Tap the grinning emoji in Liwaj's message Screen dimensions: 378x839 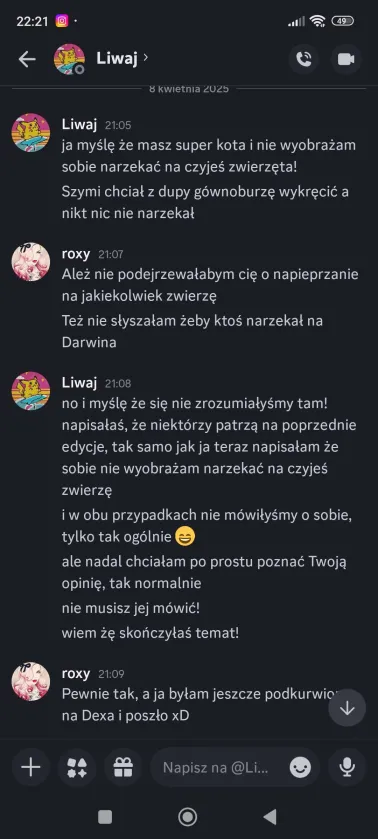tap(185, 536)
